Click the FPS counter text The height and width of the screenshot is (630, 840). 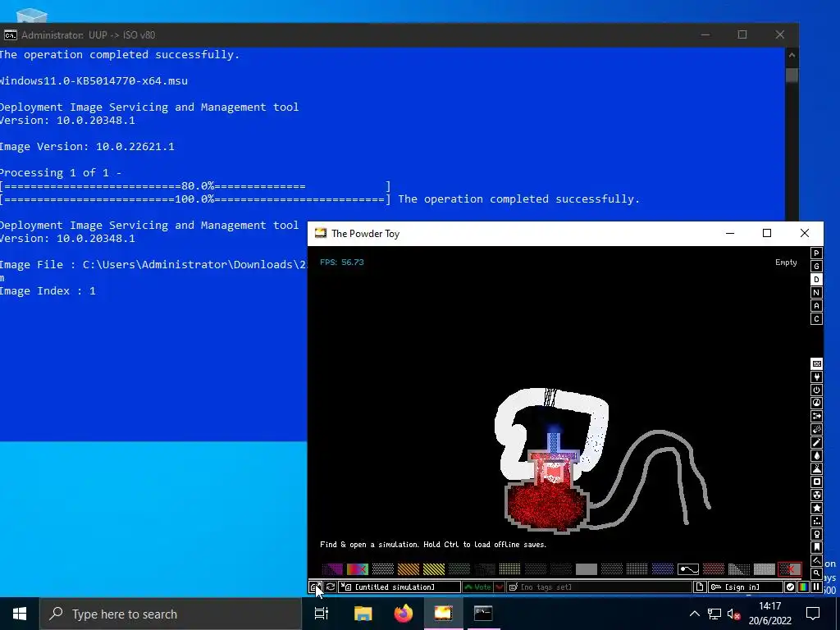point(342,262)
